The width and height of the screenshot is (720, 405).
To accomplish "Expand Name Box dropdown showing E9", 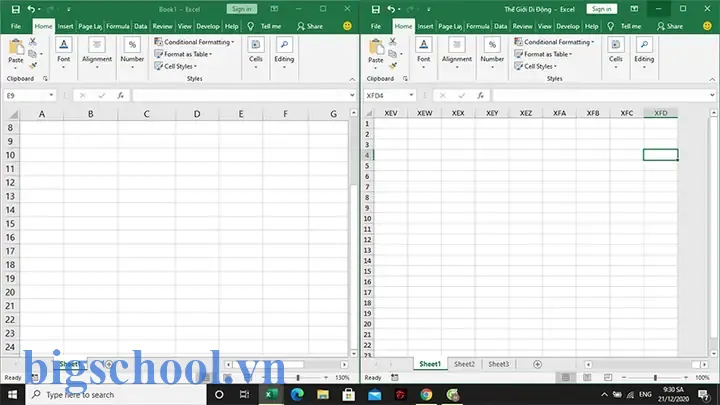I will 51,96.
